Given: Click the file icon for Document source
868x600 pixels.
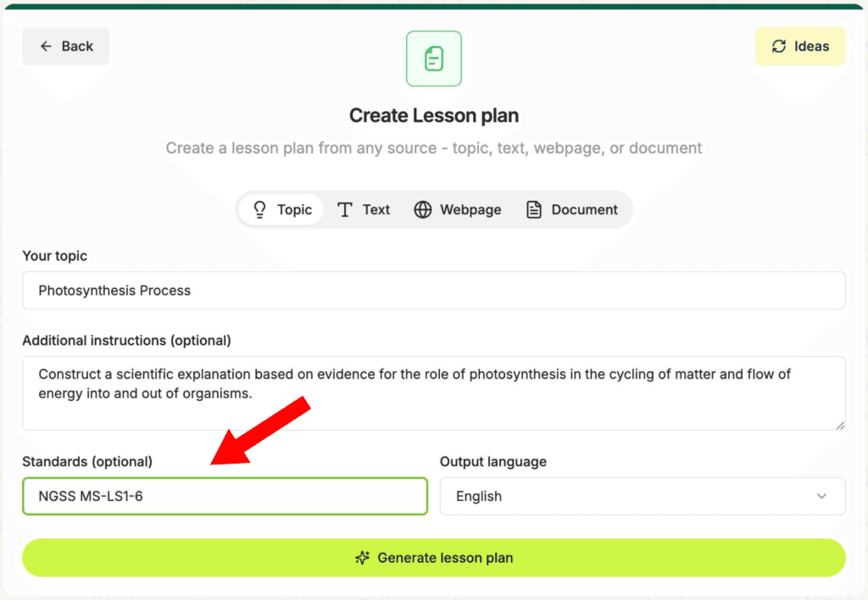Looking at the screenshot, I should tap(534, 210).
